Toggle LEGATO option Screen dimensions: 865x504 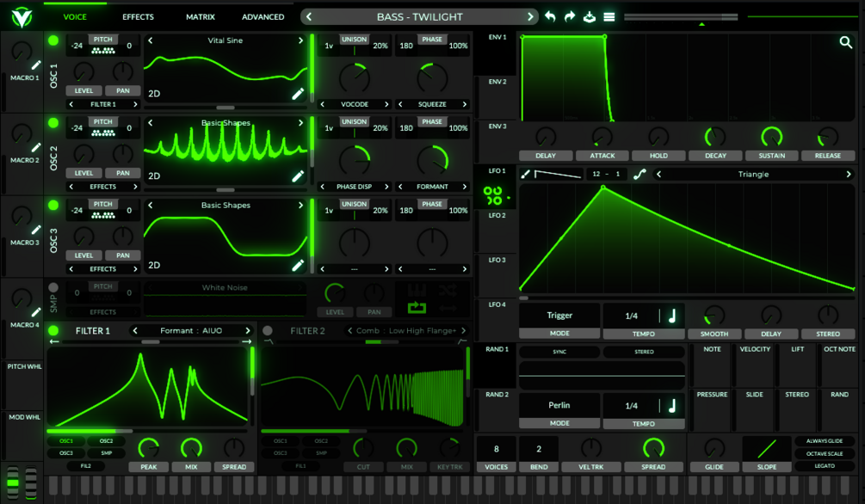pos(825,466)
